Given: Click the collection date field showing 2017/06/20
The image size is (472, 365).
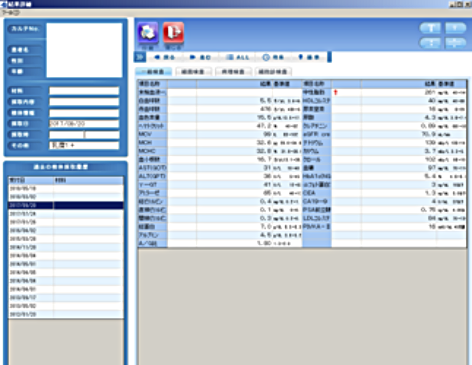Looking at the screenshot, I should 84,124.
